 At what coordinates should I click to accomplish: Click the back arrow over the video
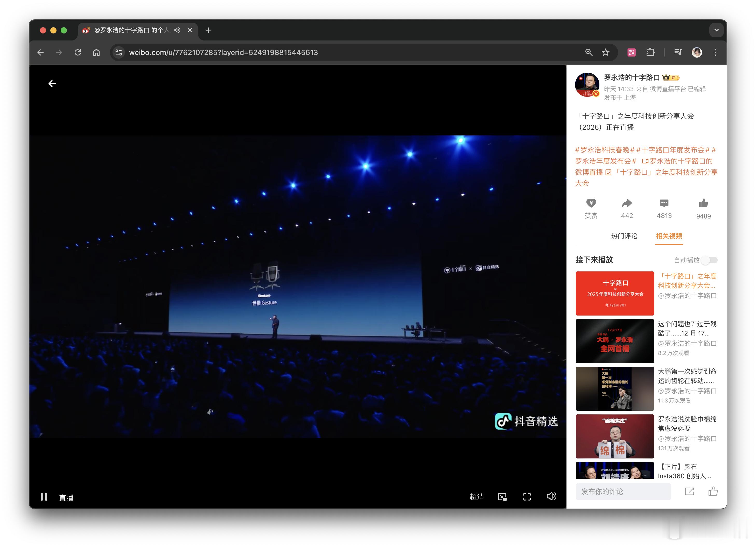pos(52,84)
